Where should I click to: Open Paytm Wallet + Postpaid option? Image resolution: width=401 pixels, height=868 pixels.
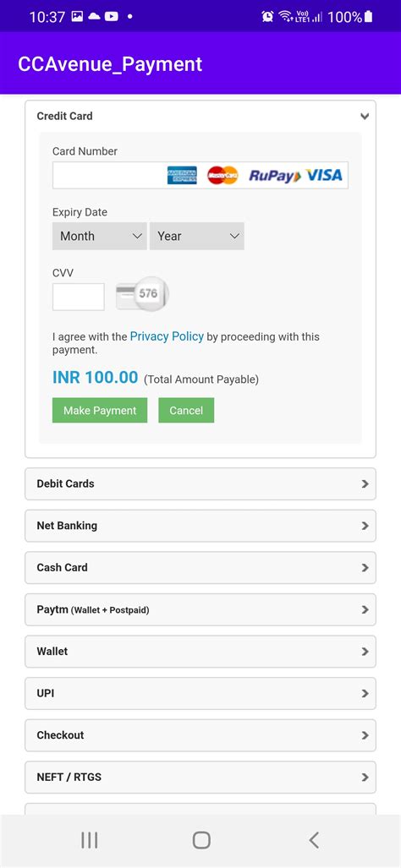[x=200, y=609]
